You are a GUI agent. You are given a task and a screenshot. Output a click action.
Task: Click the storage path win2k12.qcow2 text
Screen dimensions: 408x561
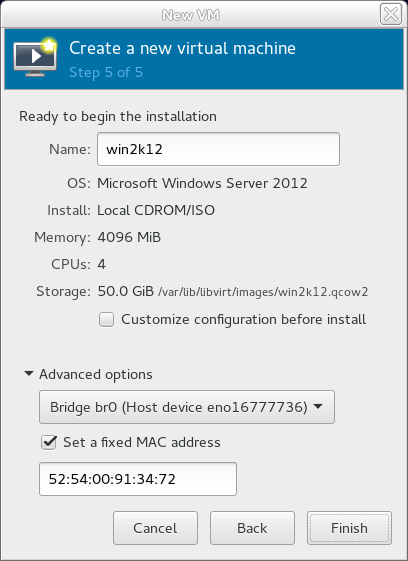263,292
